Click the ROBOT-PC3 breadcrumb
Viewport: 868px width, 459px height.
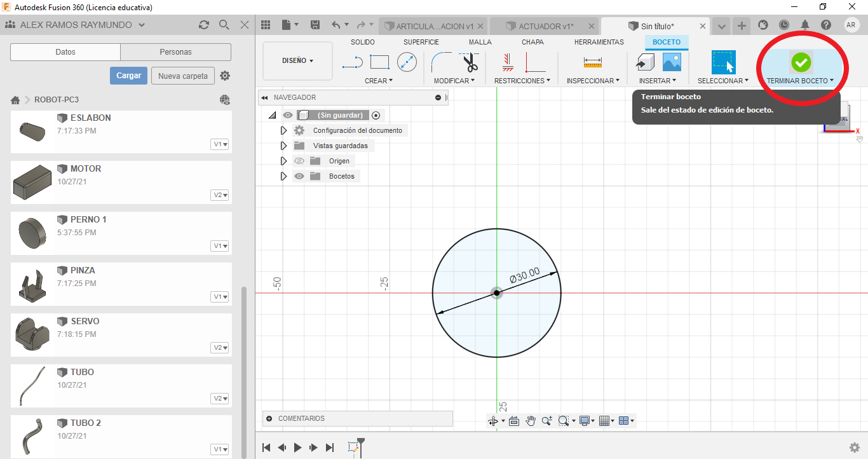pyautogui.click(x=57, y=100)
